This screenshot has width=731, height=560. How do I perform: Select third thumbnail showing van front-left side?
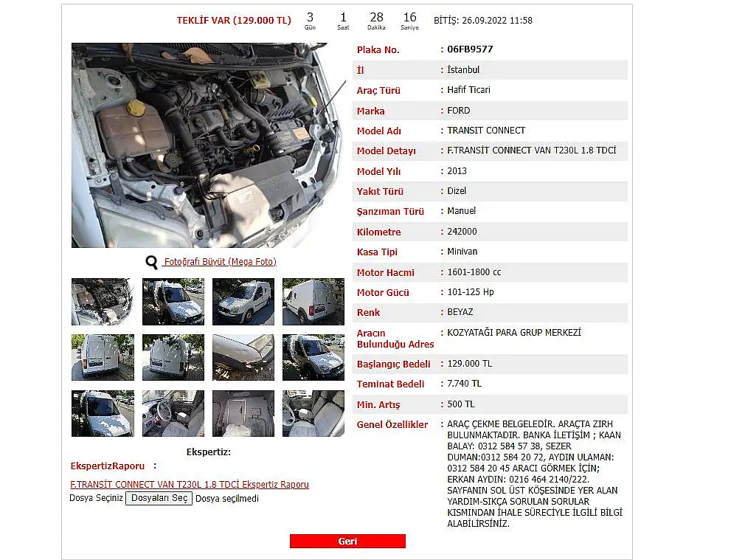pyautogui.click(x=243, y=302)
